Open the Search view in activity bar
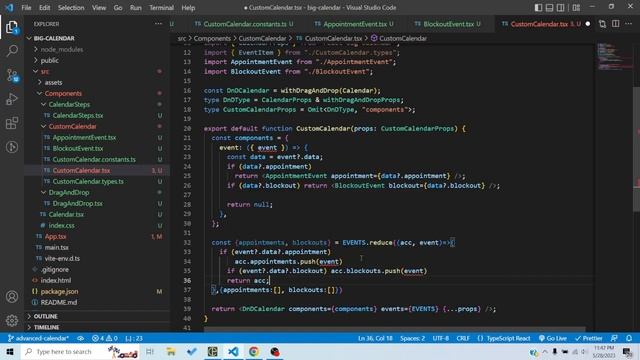 pos(12,51)
